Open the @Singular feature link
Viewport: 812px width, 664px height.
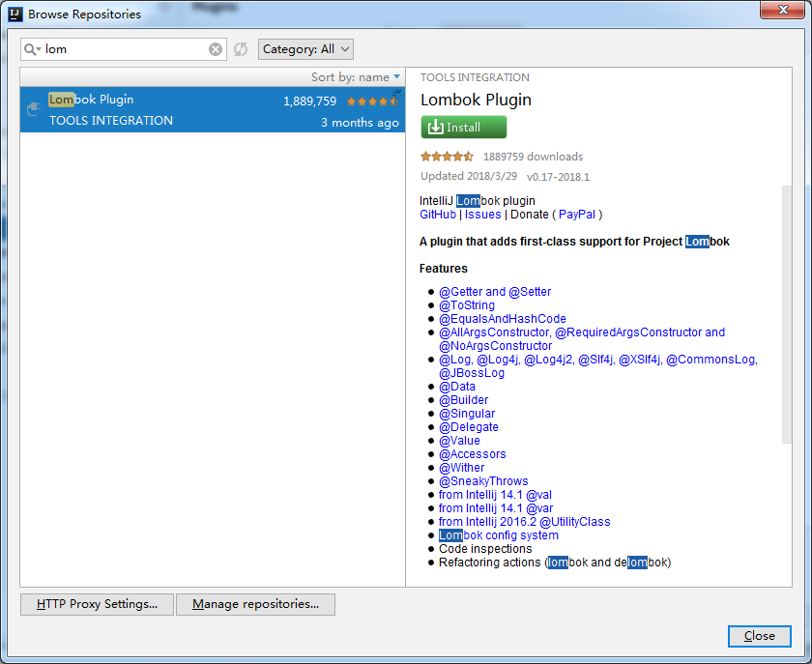pos(467,414)
